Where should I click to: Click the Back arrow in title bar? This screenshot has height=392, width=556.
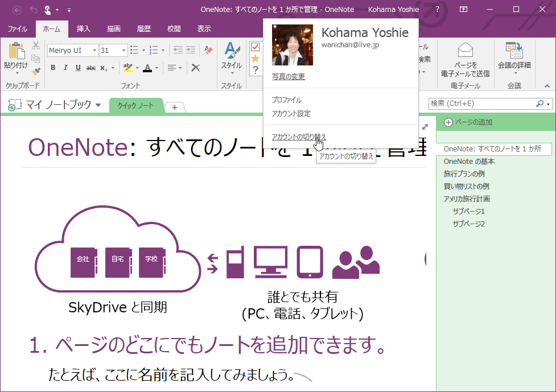pos(17,10)
